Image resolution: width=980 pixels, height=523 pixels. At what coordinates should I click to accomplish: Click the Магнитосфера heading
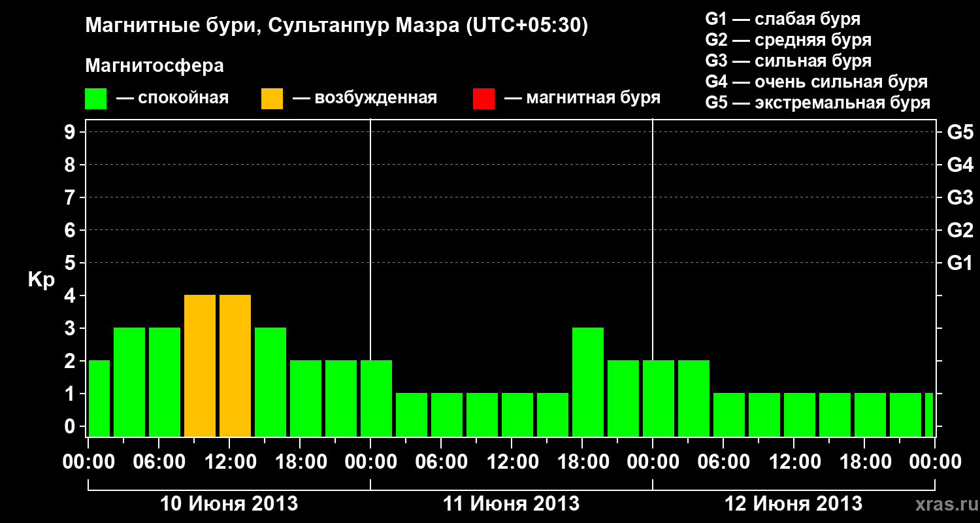155,66
